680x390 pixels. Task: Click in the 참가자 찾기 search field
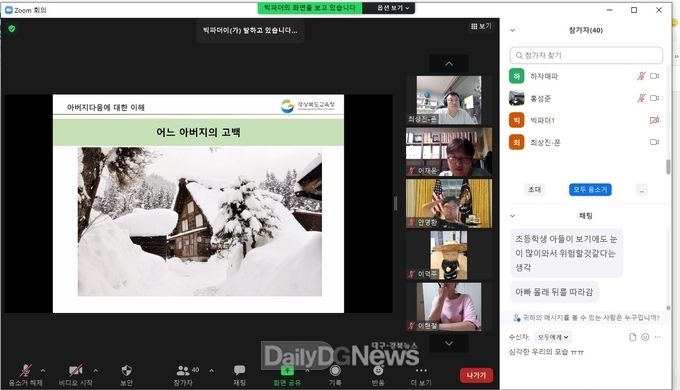586,56
